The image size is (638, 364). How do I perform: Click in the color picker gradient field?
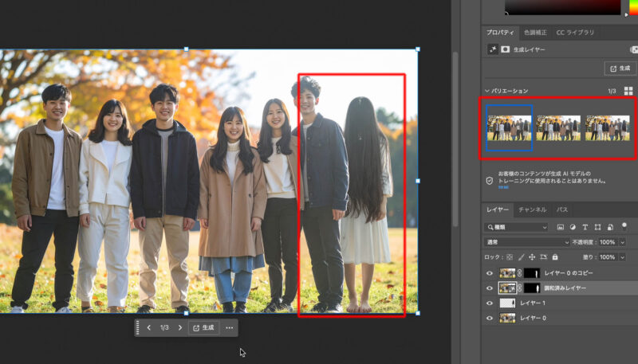[x=563, y=7]
